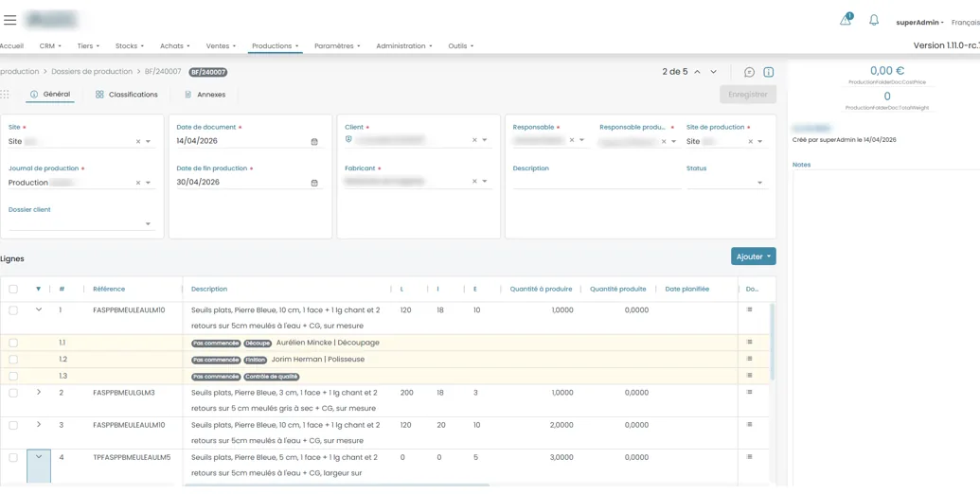Tick checkbox for line 1
Screen dimensions: 980x494
[x=13, y=310]
